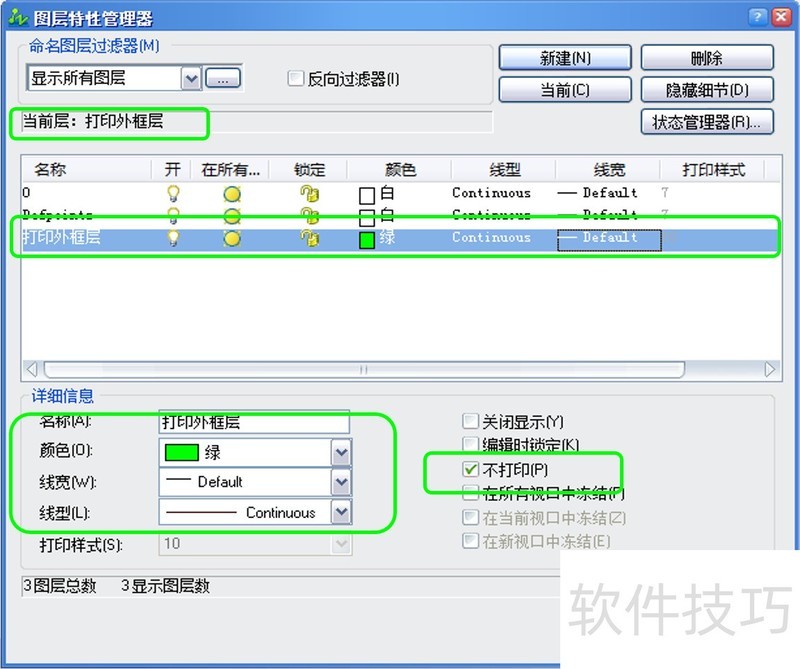Click the 当前层: 打印外框层 label
The width and height of the screenshot is (800, 669).
coord(92,121)
